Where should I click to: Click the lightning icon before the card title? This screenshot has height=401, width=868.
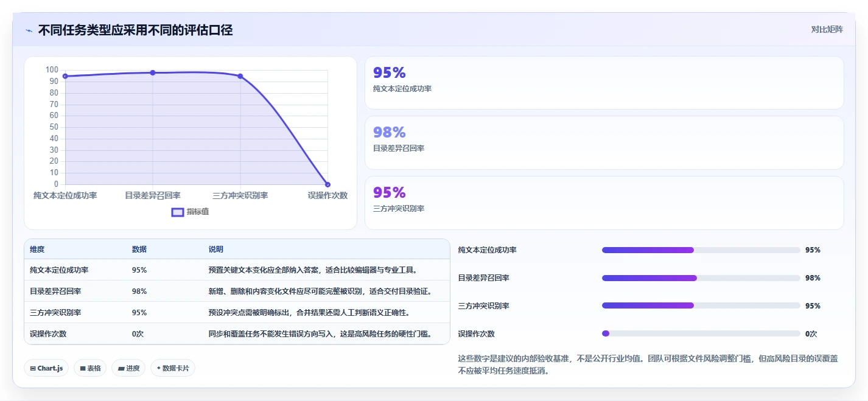click(x=29, y=30)
